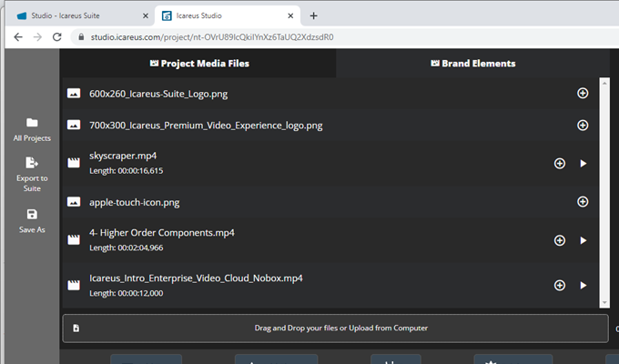The height and width of the screenshot is (364, 619).
Task: Add 600x260_Icareus-Suite_Logo.png with plus icon
Action: click(583, 93)
